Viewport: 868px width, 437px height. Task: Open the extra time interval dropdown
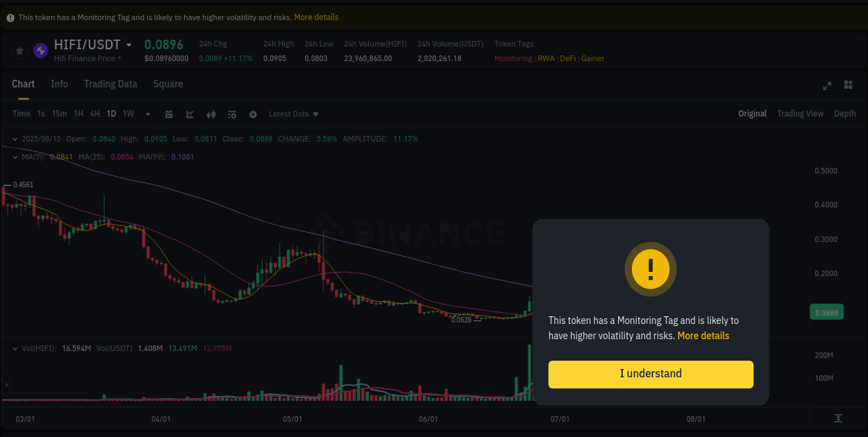click(x=147, y=114)
